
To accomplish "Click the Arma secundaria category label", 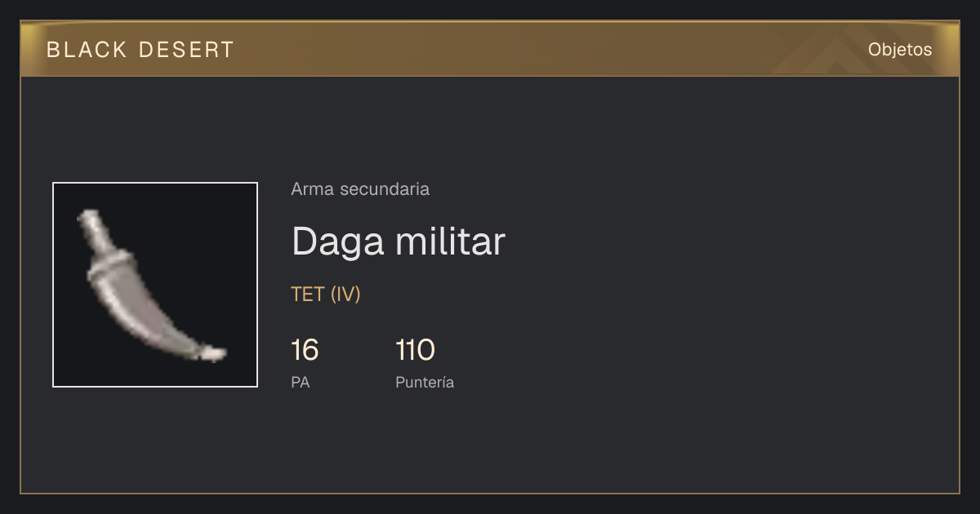I will 360,189.
